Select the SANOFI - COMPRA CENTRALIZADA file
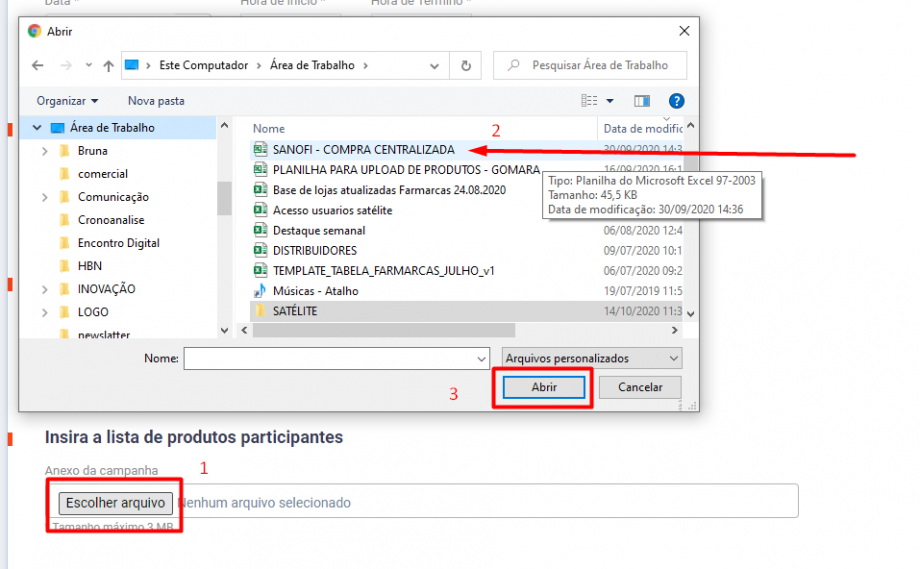920x569 pixels. pos(363,150)
